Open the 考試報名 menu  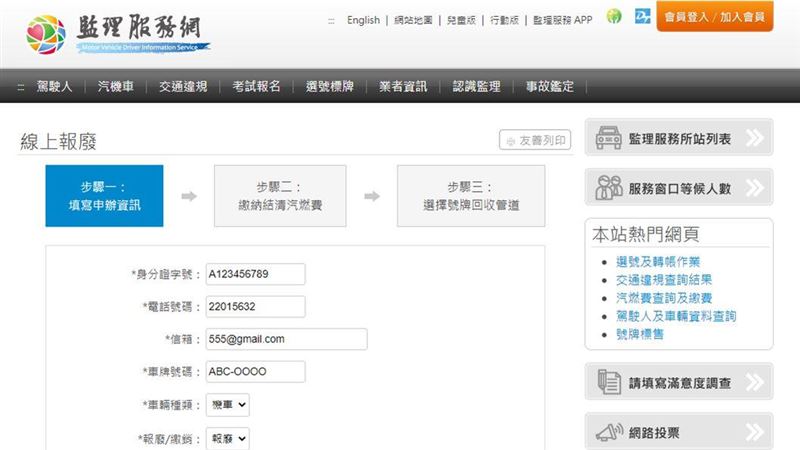pyautogui.click(x=256, y=86)
